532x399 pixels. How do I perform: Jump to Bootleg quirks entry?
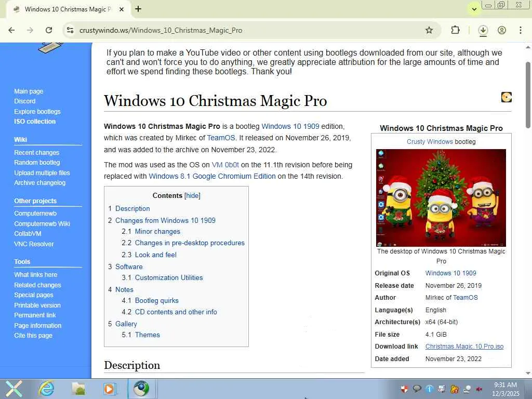157,301
